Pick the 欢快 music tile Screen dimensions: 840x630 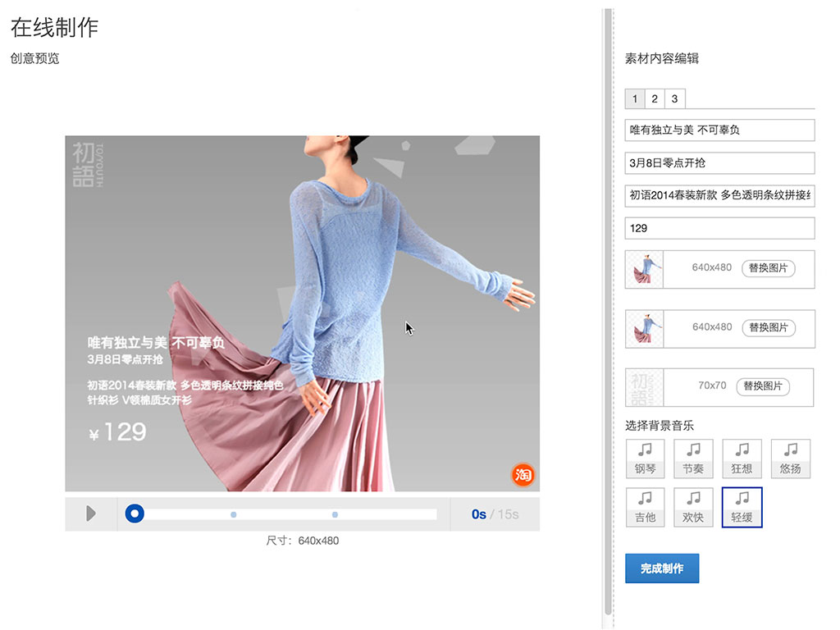click(x=693, y=508)
